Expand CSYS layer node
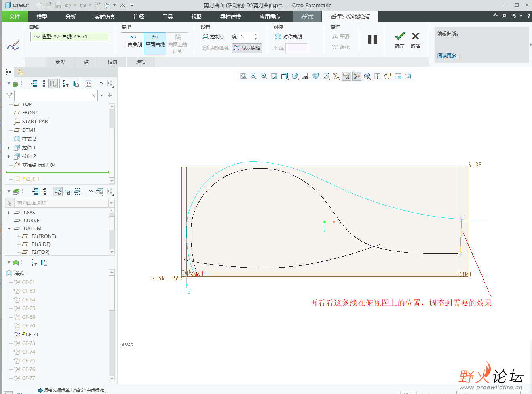The width and height of the screenshot is (532, 394). pyautogui.click(x=9, y=213)
